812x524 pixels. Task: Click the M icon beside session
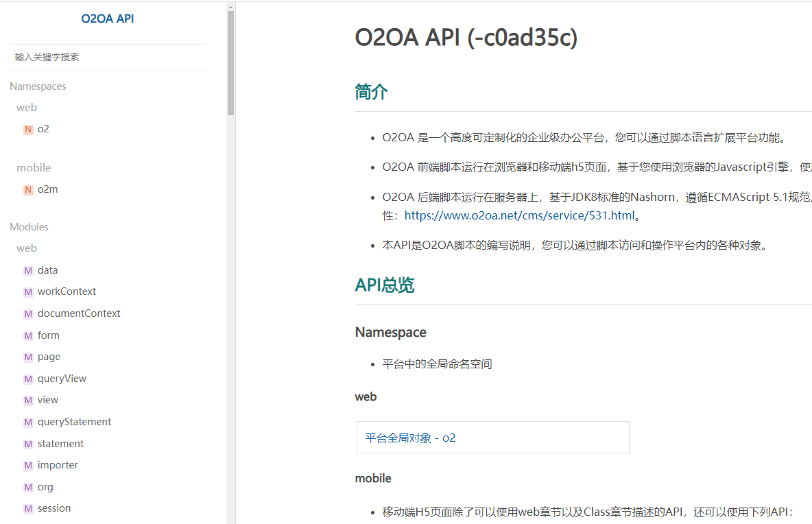[x=28, y=508]
